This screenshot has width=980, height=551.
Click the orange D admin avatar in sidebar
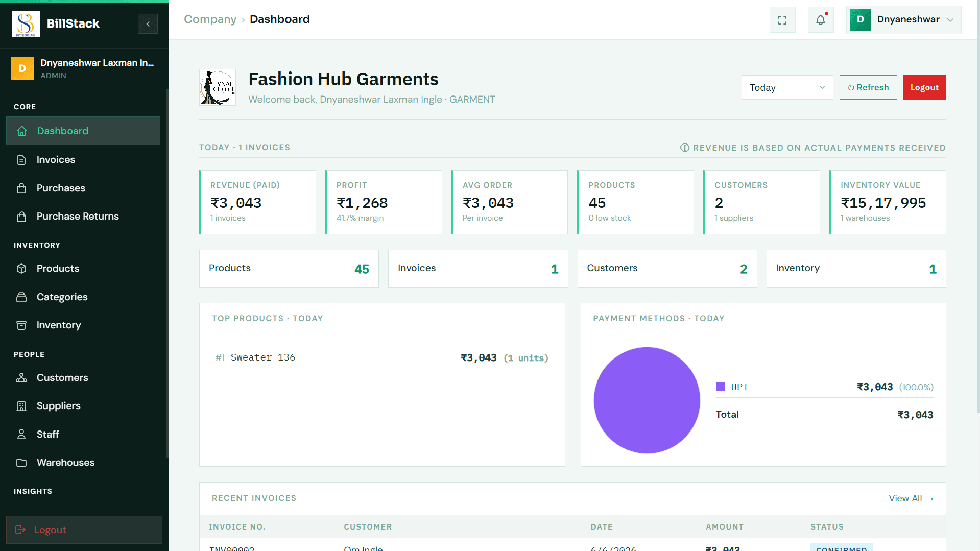pos(22,68)
